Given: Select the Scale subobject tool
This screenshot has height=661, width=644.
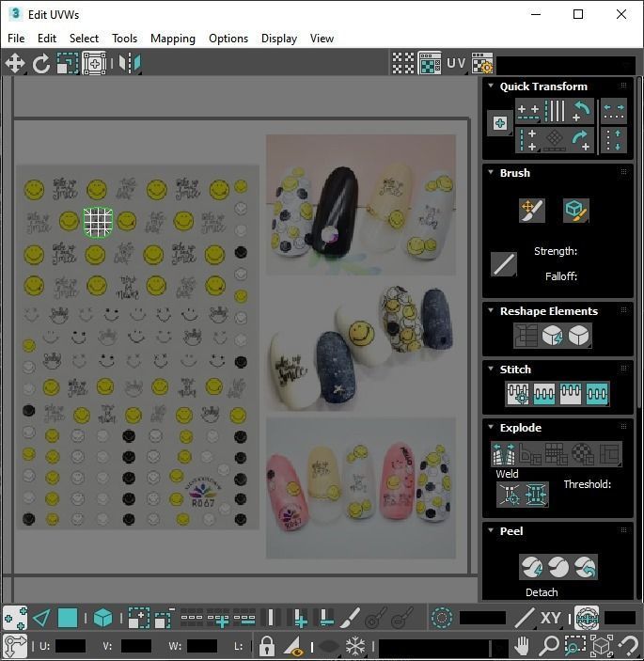Looking at the screenshot, I should [x=68, y=64].
